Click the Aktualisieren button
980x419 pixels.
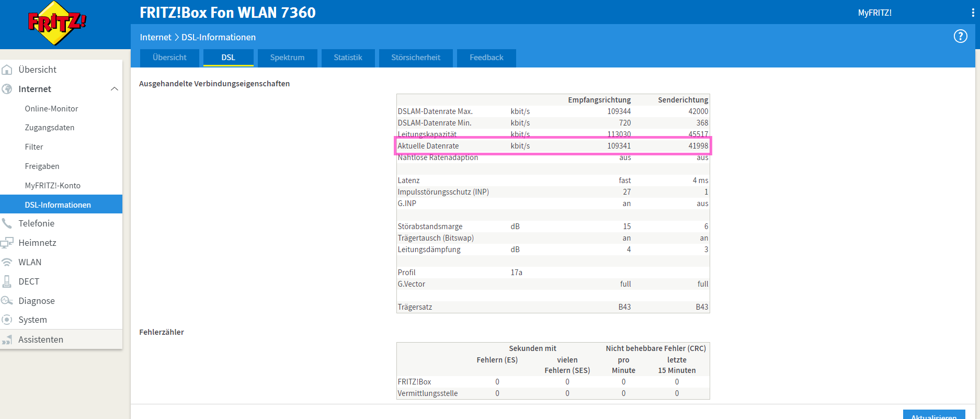tap(933, 415)
